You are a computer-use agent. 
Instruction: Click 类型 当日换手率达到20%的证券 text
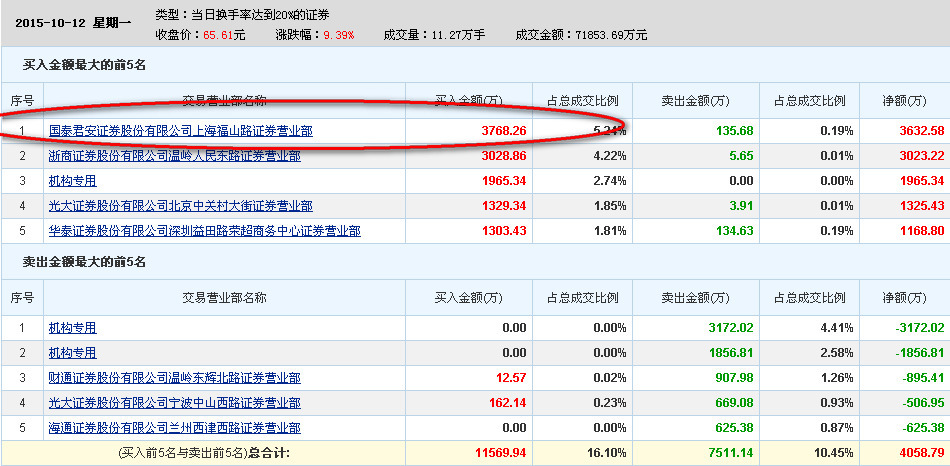(242, 15)
